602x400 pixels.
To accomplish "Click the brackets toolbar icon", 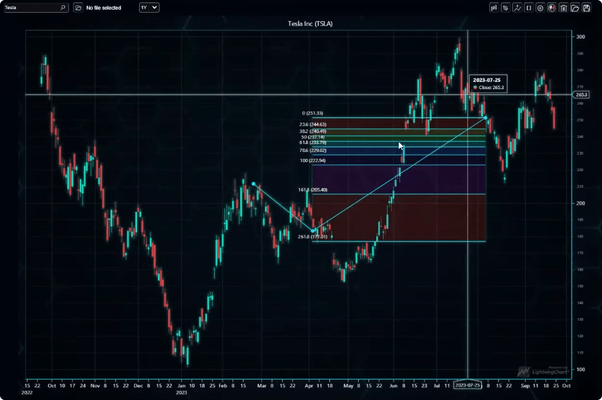I will pyautogui.click(x=529, y=8).
